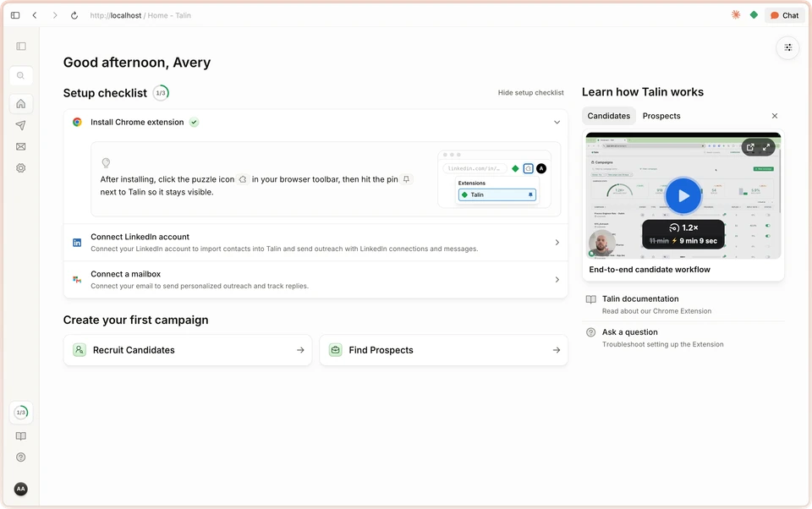Open Ask a question link
This screenshot has height=509, width=812.
coord(683,337)
